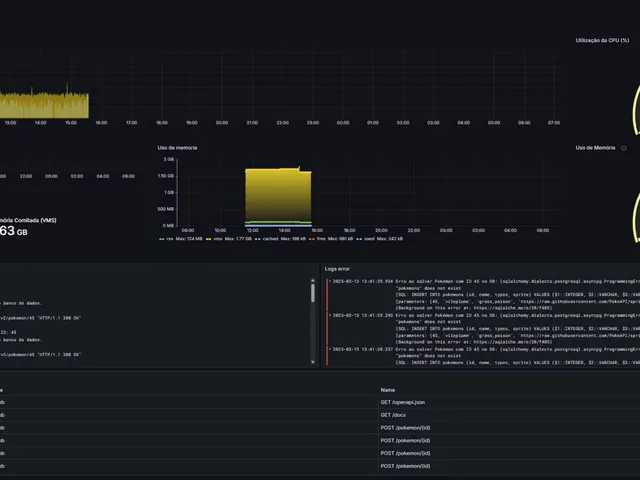The height and width of the screenshot is (480, 640).
Task: Open the Utilização da CPU (%) panel title
Action: pyautogui.click(x=602, y=40)
